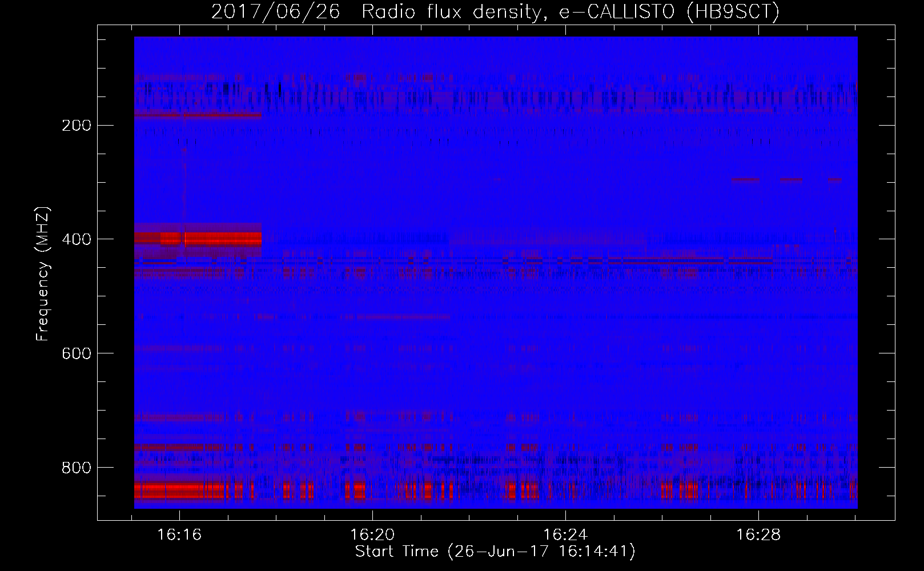
Task: Click the 400 frequency tick label
Action: coord(77,239)
